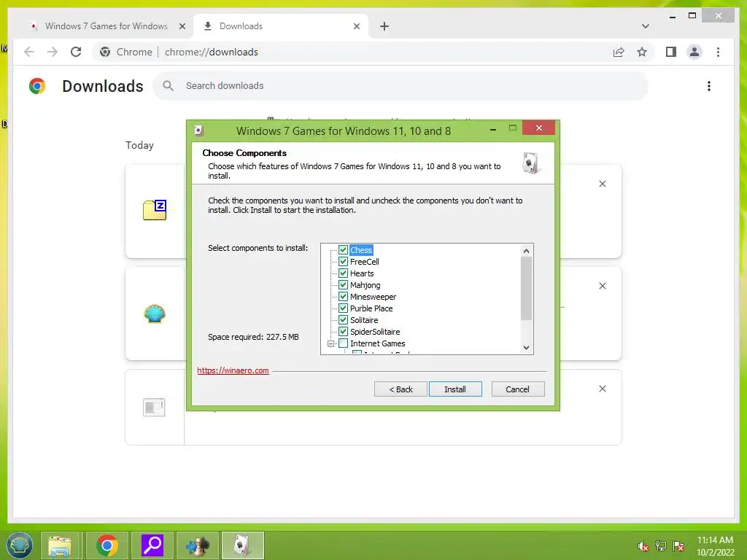Click the muted volume tray icon
The image size is (747, 560).
point(643,546)
